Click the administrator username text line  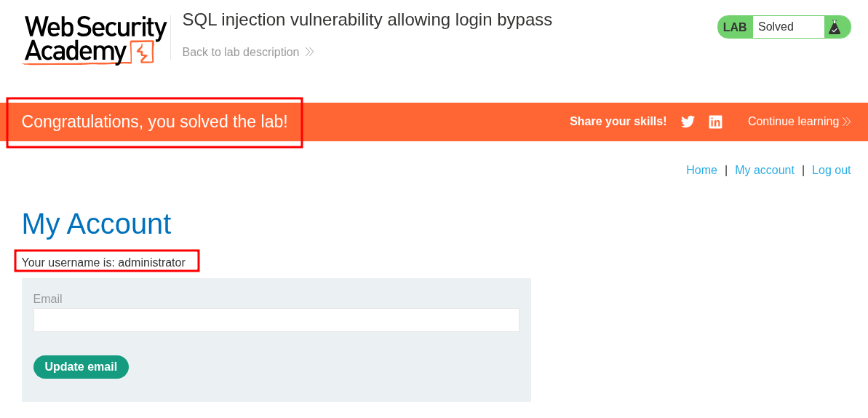[103, 262]
